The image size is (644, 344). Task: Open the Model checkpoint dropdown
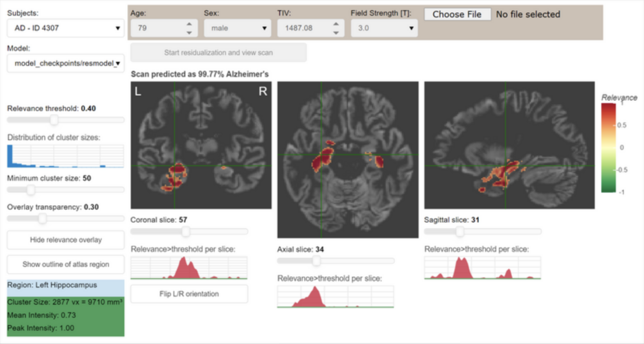point(65,63)
